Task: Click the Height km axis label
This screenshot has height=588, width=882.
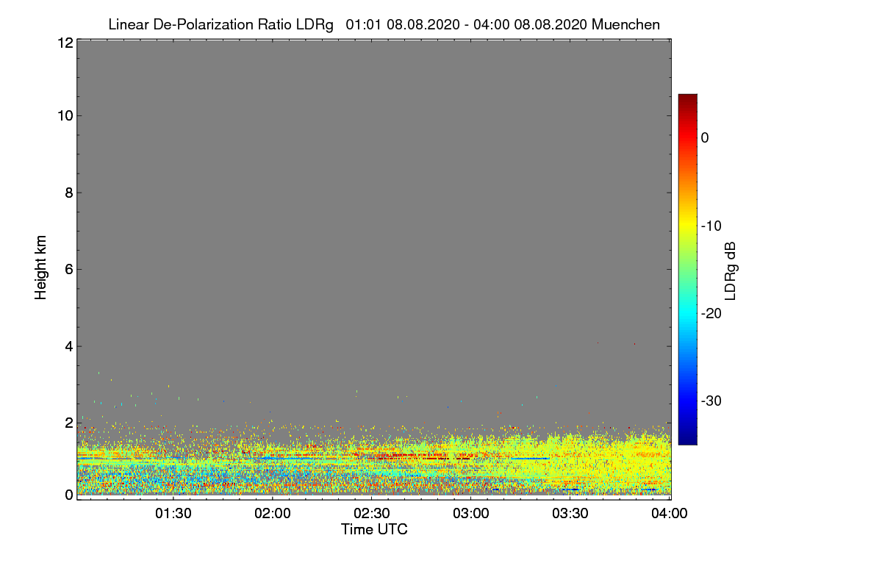Action: tap(41, 268)
